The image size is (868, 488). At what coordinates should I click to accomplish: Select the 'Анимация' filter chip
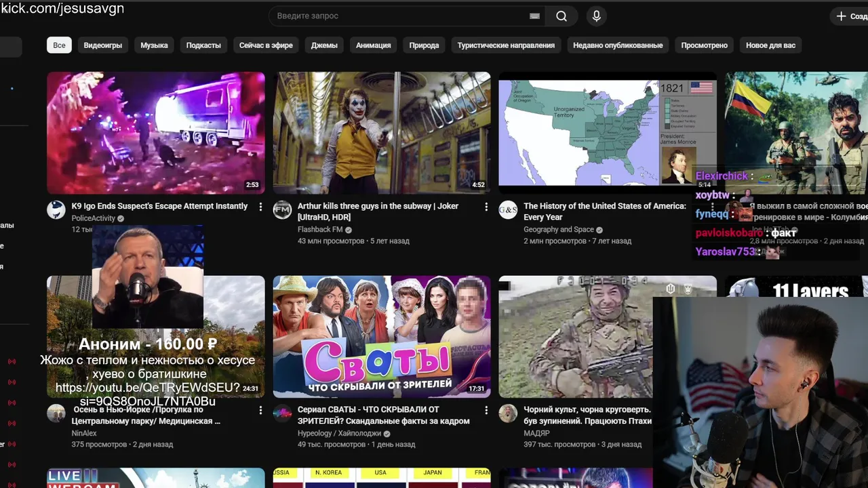pos(374,45)
